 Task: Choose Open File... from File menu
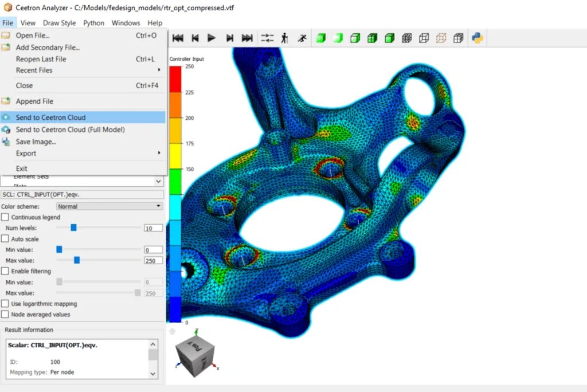pos(83,36)
